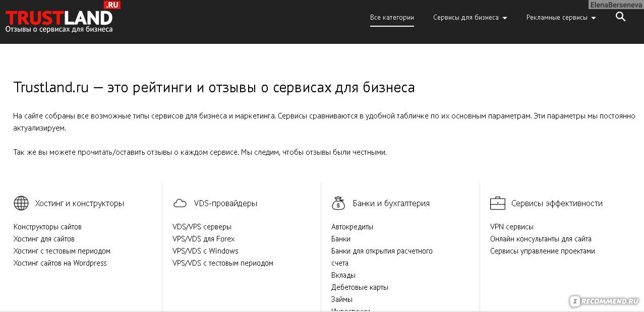
Task: Go to 'Банки для открытия расчетного счета'
Action: [382, 257]
